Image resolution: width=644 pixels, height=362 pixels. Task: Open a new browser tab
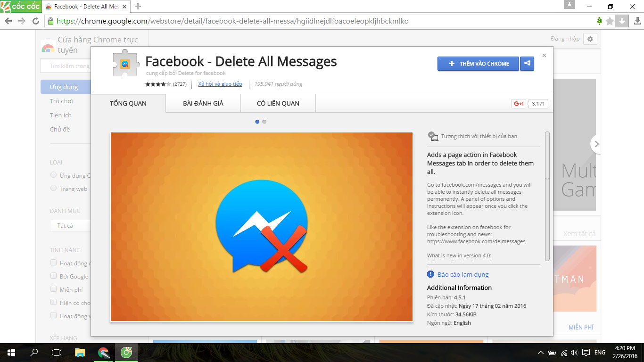(138, 7)
